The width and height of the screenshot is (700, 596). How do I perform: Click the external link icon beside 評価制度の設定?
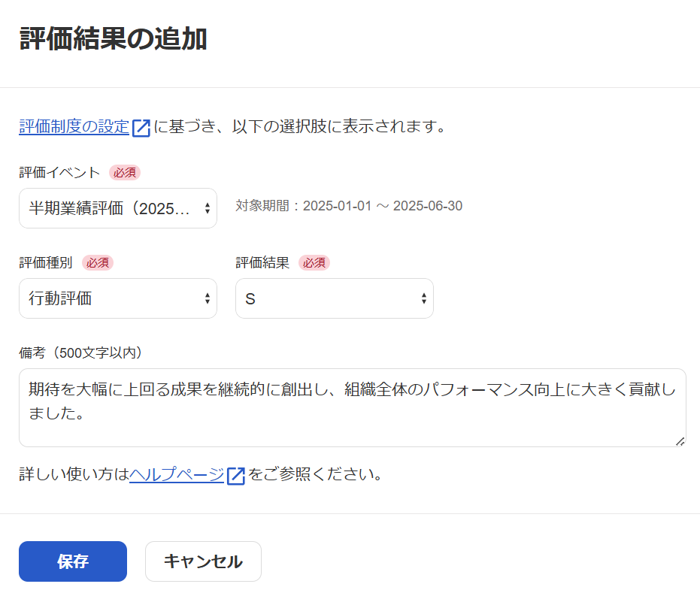141,128
